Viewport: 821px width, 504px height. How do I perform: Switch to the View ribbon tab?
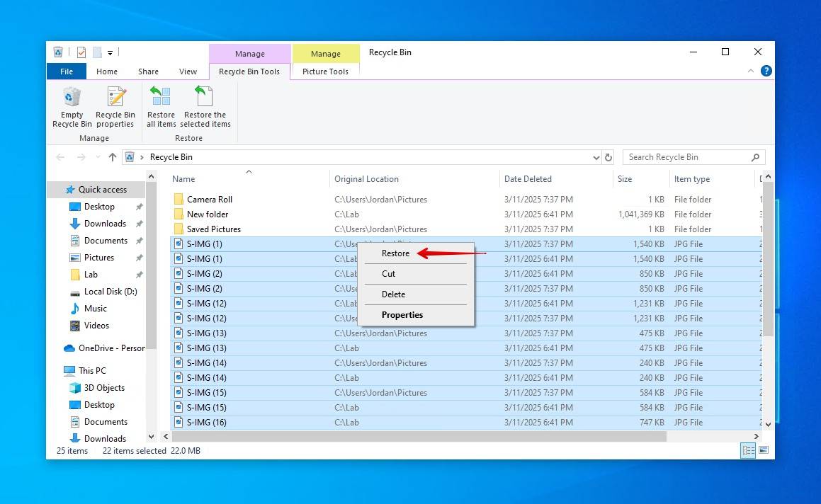(187, 71)
